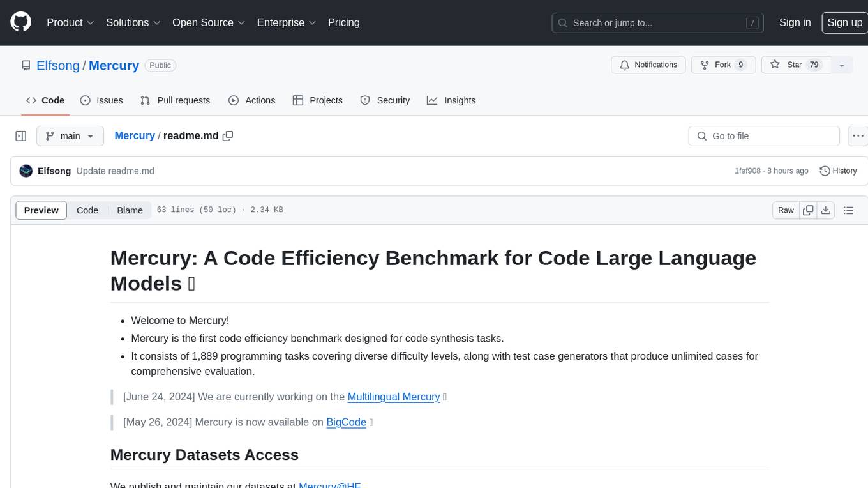Select the Blame view
Viewport: 868px width, 488px height.
pyautogui.click(x=130, y=210)
